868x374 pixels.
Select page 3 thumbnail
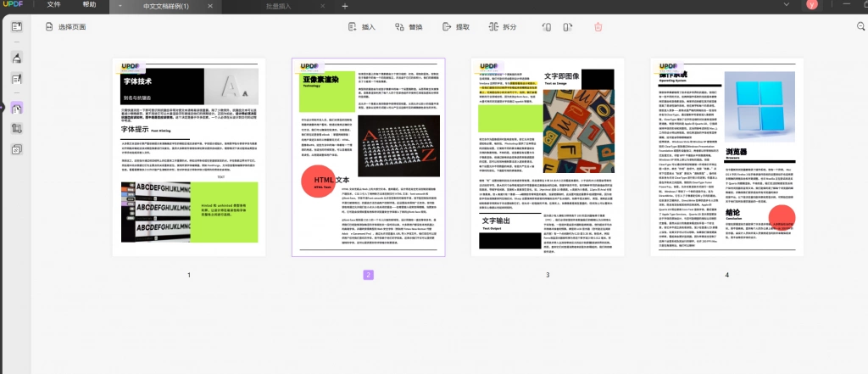[548, 157]
